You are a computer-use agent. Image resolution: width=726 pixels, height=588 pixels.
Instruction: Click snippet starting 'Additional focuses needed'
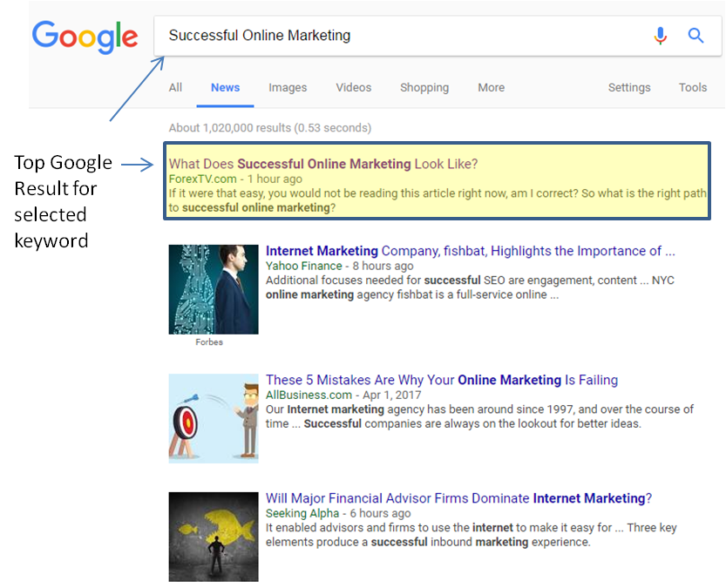point(470,287)
